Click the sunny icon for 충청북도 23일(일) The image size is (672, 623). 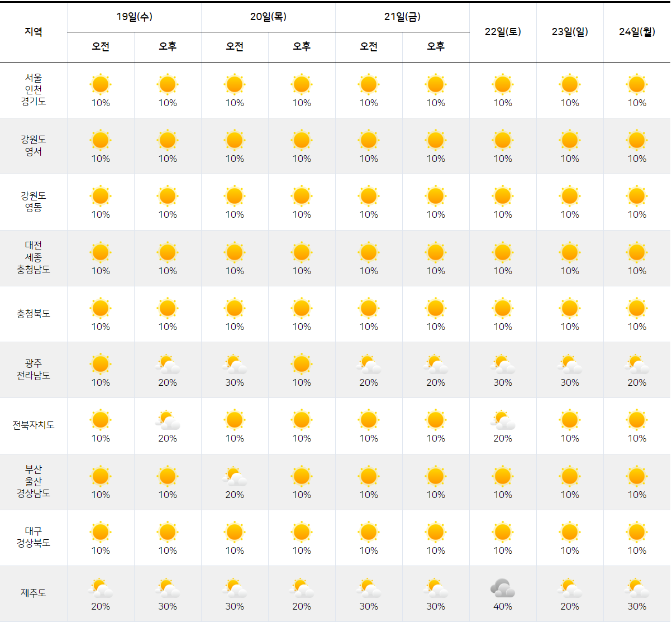(570, 308)
